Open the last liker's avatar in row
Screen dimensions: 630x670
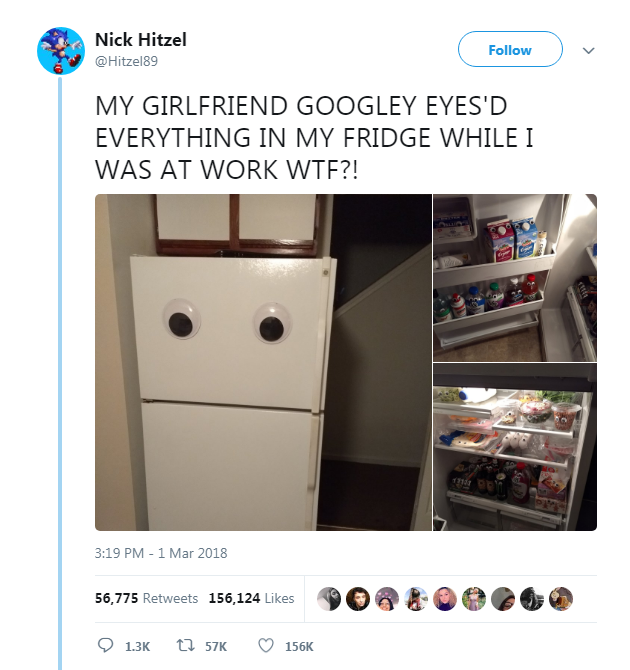tap(561, 599)
